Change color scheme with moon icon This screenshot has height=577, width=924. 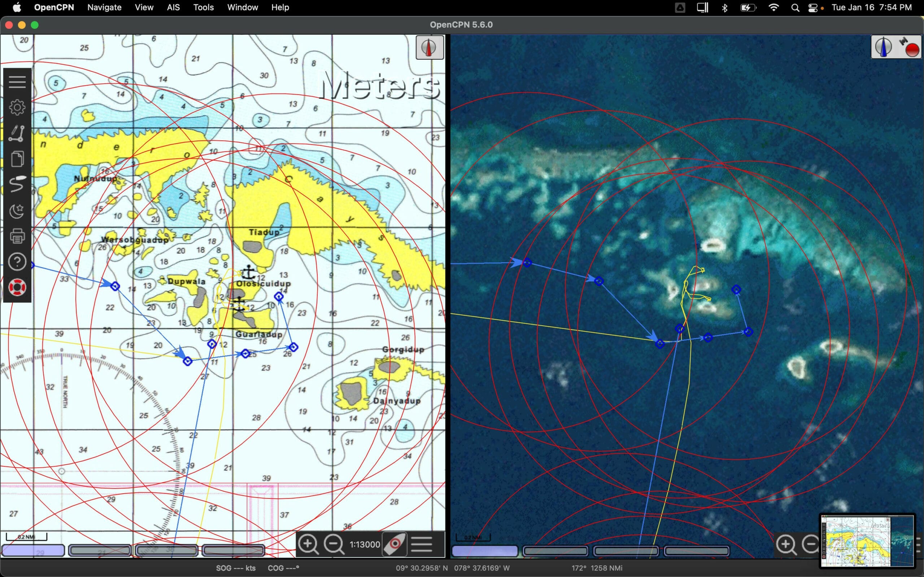coord(17,211)
